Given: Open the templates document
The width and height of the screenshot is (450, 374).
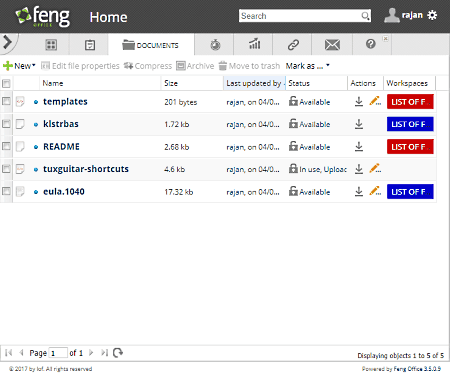Looking at the screenshot, I should pyautogui.click(x=65, y=102).
